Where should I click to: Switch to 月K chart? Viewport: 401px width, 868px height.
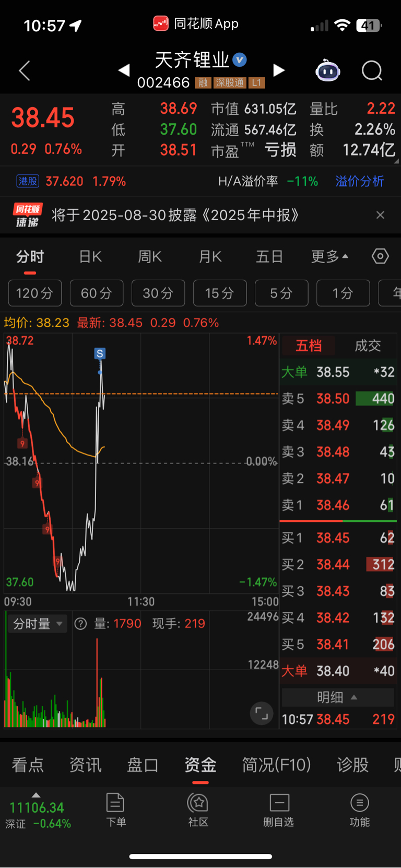(x=210, y=257)
